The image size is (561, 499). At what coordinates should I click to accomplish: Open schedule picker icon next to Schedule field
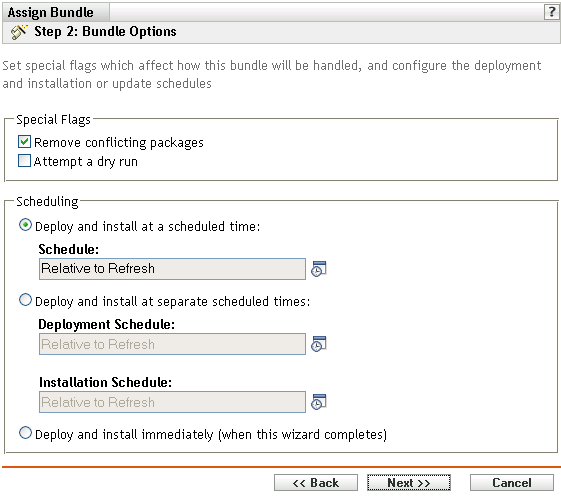coord(318,269)
